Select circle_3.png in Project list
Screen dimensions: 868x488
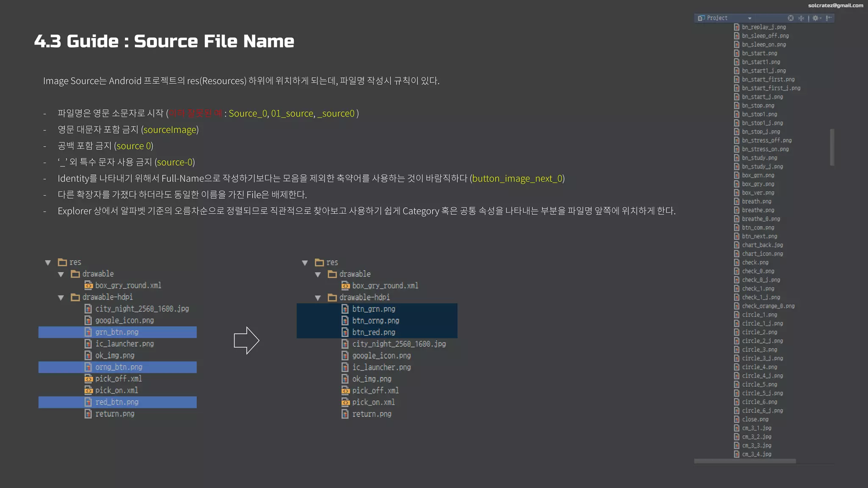(x=759, y=350)
